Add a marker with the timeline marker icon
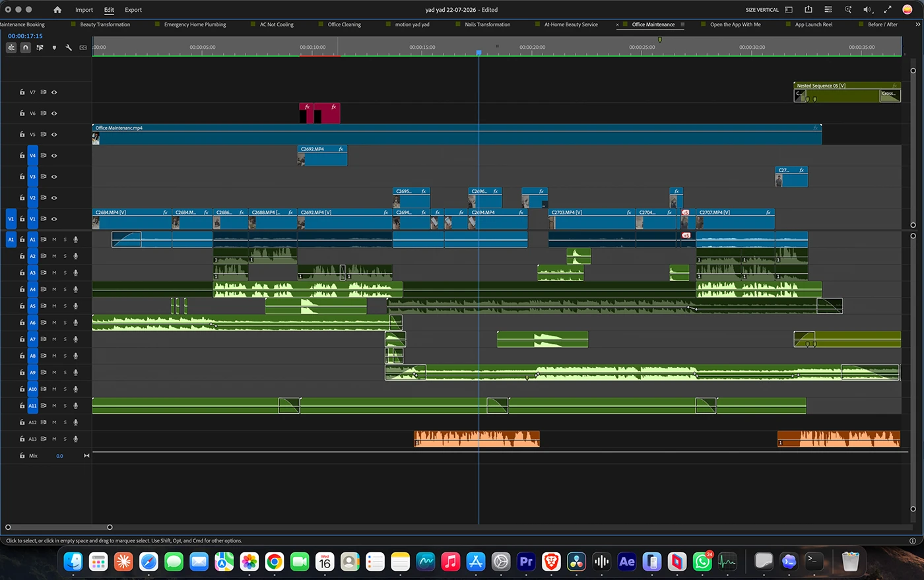924x580 pixels. coord(54,48)
